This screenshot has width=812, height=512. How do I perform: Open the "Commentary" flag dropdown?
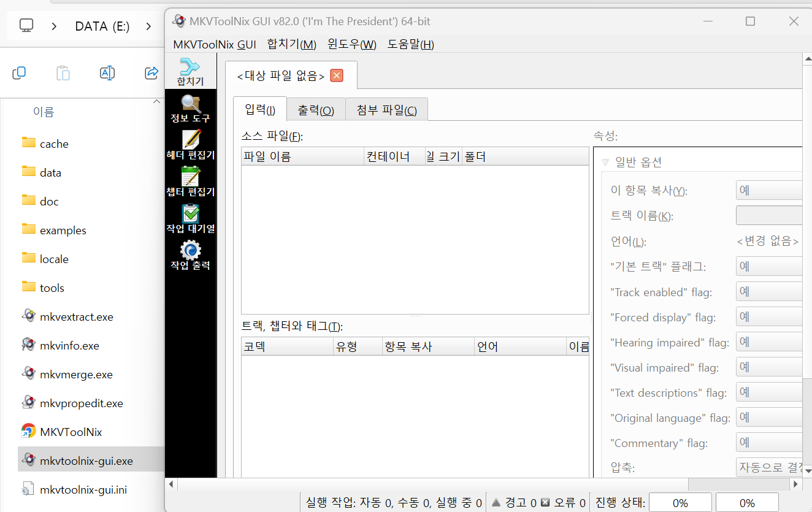pos(769,442)
